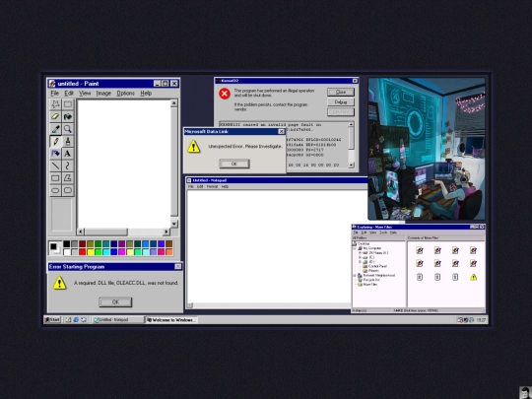Image resolution: width=532 pixels, height=399 pixels.
Task: Select the Brush tool in Paint
Action: (68, 141)
